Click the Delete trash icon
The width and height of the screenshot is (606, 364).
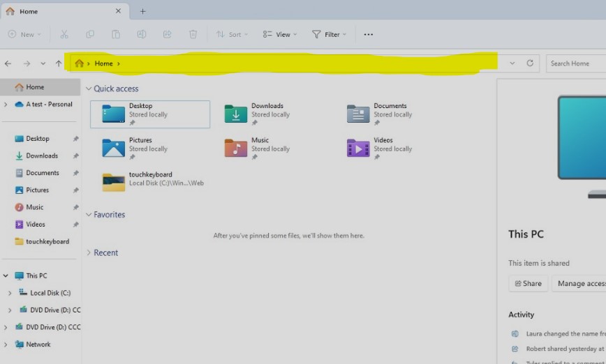coord(193,34)
